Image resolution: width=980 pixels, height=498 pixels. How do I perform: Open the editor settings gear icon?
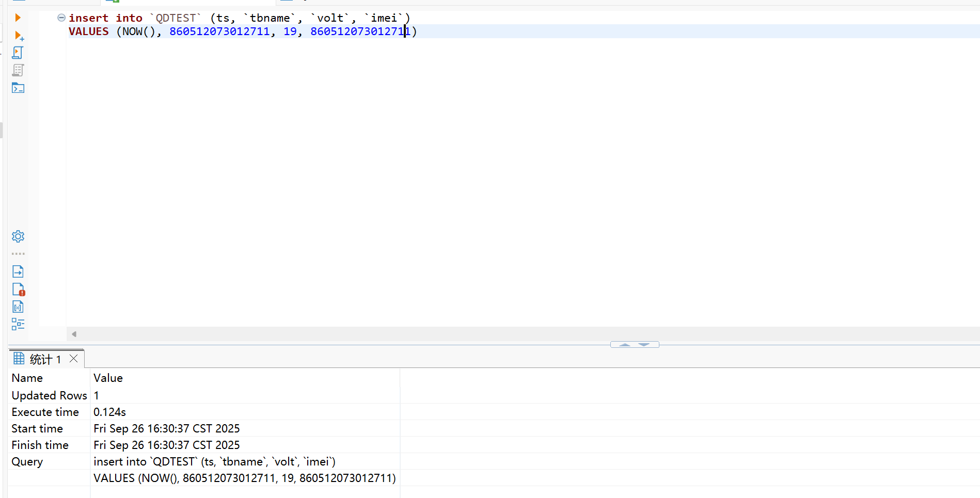(18, 236)
